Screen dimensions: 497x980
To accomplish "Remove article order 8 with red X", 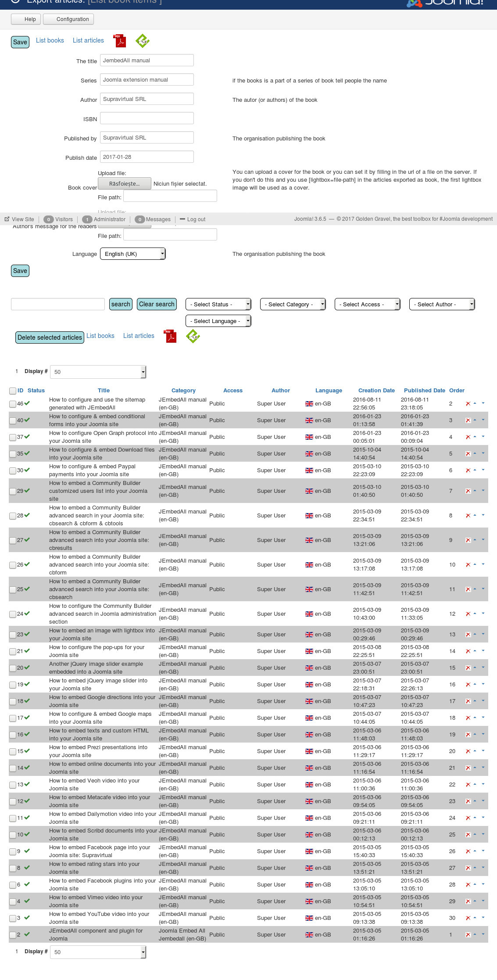I will tap(468, 516).
